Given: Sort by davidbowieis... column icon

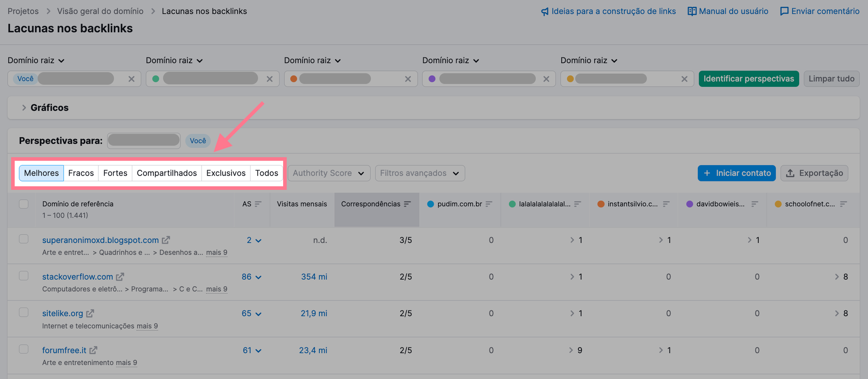Looking at the screenshot, I should pyautogui.click(x=755, y=204).
